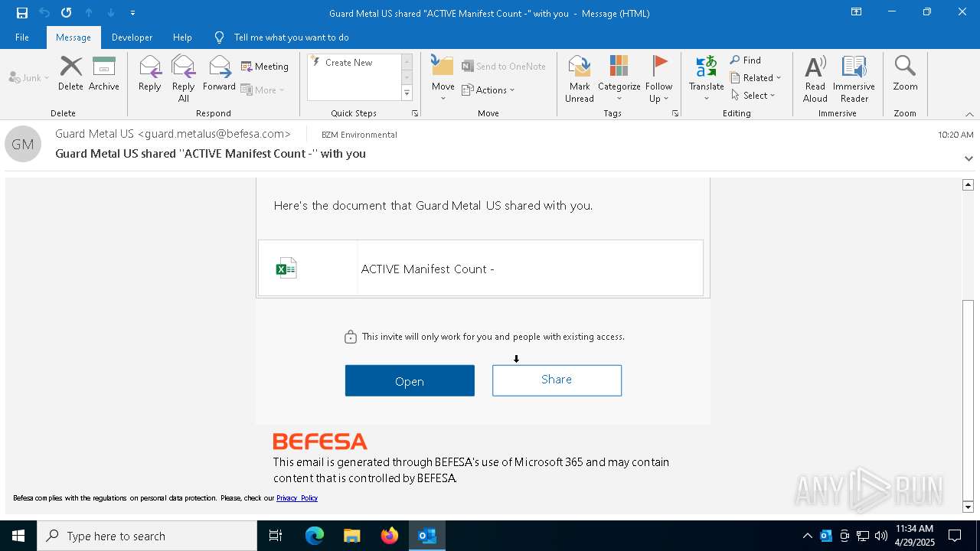The height and width of the screenshot is (551, 980).
Task: Set a Follow Up flag
Action: point(658,78)
